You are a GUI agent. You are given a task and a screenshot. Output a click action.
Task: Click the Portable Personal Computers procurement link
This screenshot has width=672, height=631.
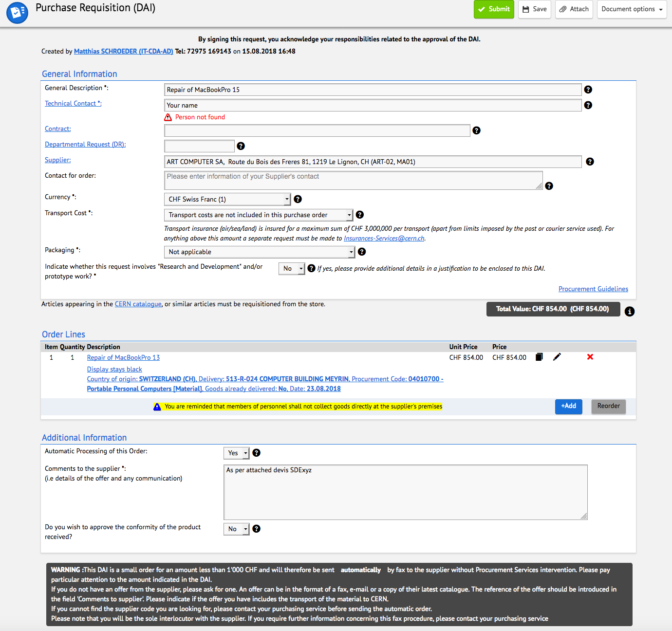point(144,389)
